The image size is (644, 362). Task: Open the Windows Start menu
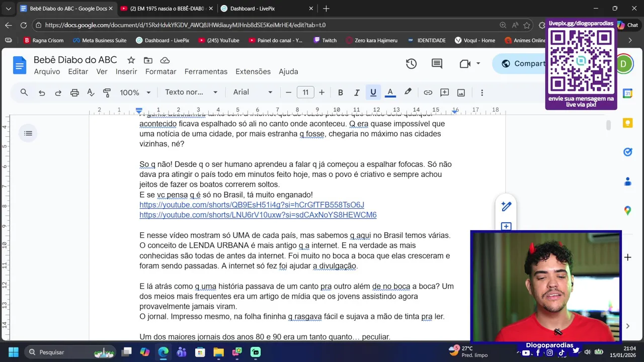click(13, 352)
